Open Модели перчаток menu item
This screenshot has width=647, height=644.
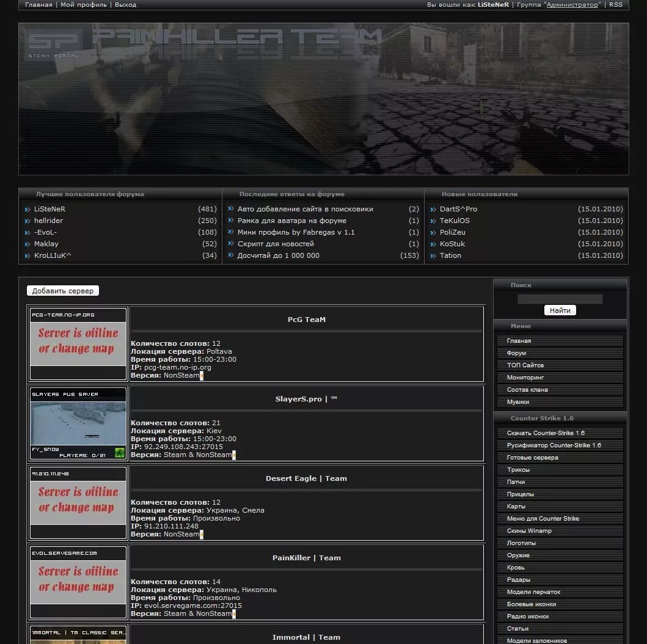point(560,591)
